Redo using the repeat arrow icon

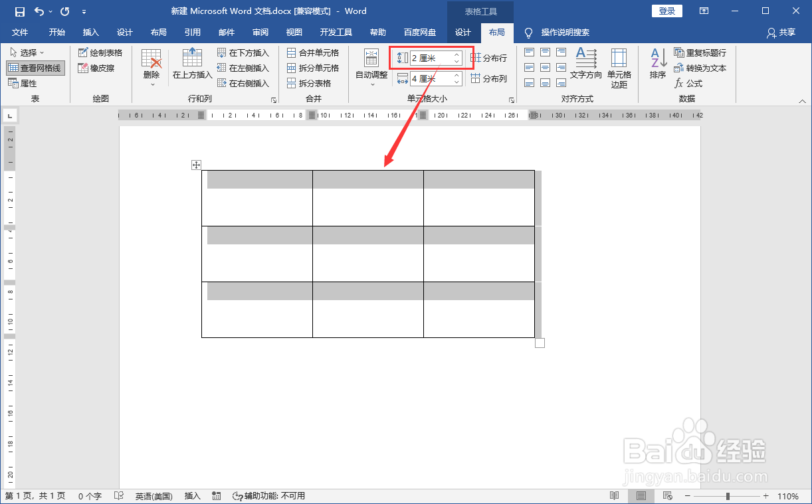click(x=64, y=11)
